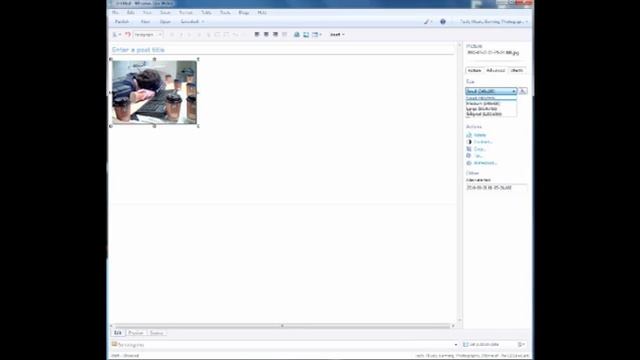Click the align center icon
Screen dimensions: 640x360
[266, 35]
